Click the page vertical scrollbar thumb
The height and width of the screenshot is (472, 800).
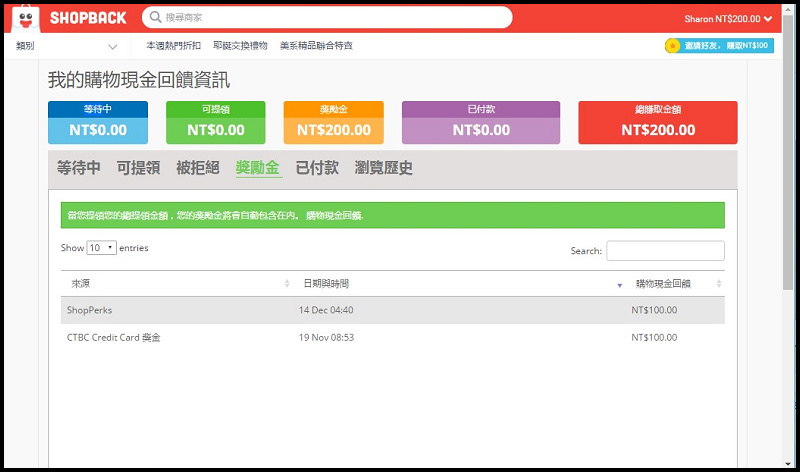(x=788, y=153)
